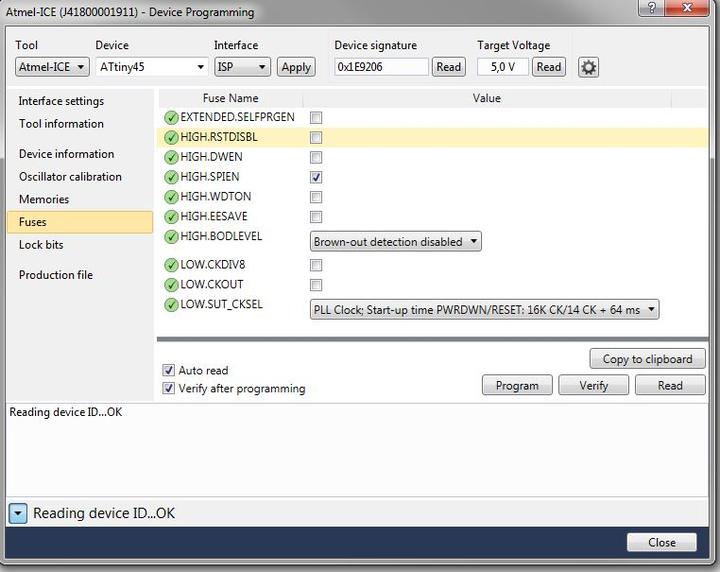Uncheck the Auto read option
This screenshot has width=720, height=572.
168,370
